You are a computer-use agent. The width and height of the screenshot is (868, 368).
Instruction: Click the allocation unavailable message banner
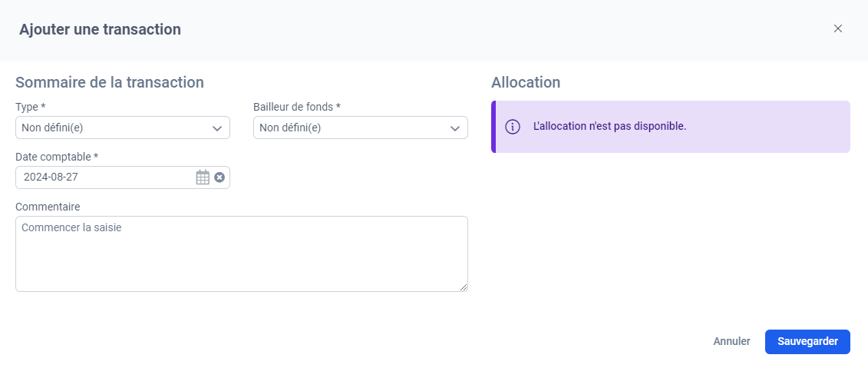670,126
